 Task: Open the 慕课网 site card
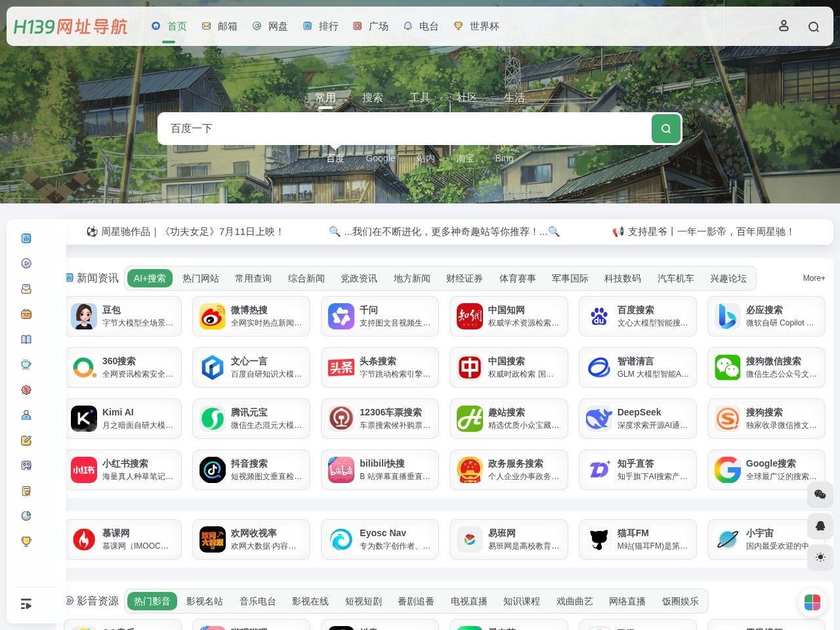coord(123,539)
